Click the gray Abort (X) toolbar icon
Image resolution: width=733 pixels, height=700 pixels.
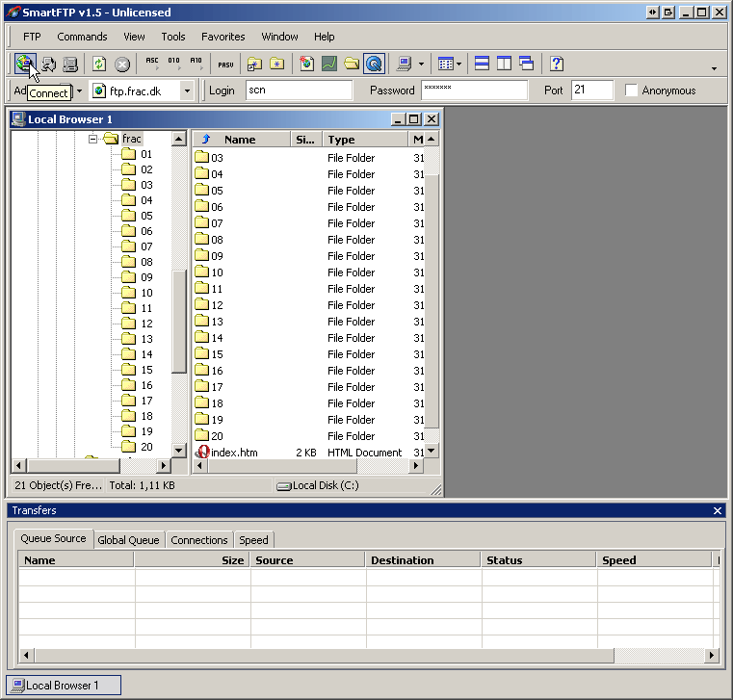pyautogui.click(x=122, y=64)
